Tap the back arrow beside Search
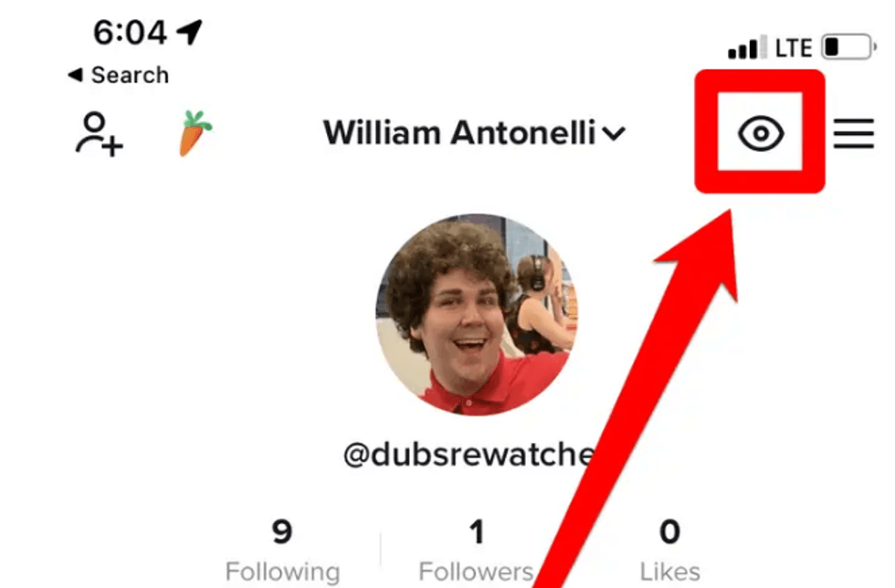Screen dimensions: 895x588 tap(75, 75)
